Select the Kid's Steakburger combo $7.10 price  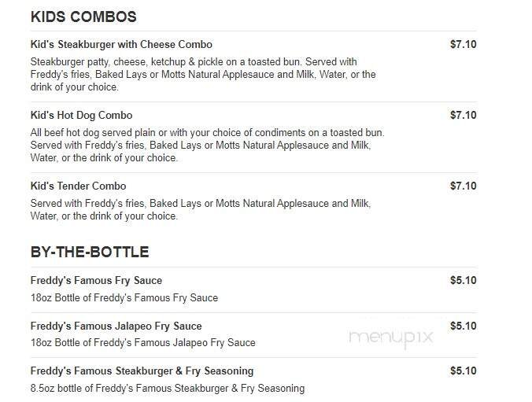coord(463,45)
